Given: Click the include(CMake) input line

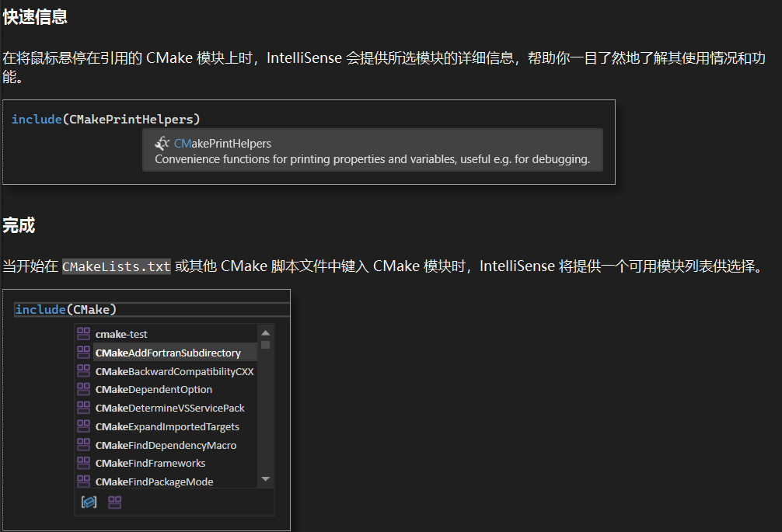Looking at the screenshot, I should pos(152,309).
